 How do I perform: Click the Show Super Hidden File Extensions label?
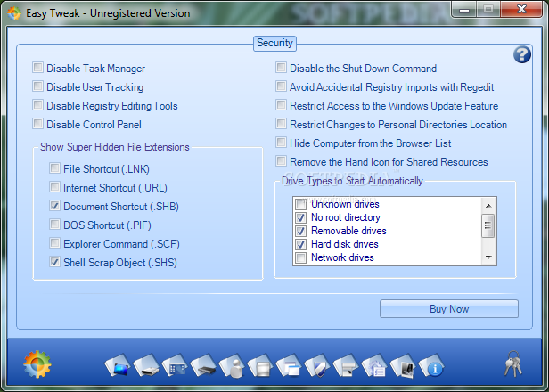click(x=114, y=147)
